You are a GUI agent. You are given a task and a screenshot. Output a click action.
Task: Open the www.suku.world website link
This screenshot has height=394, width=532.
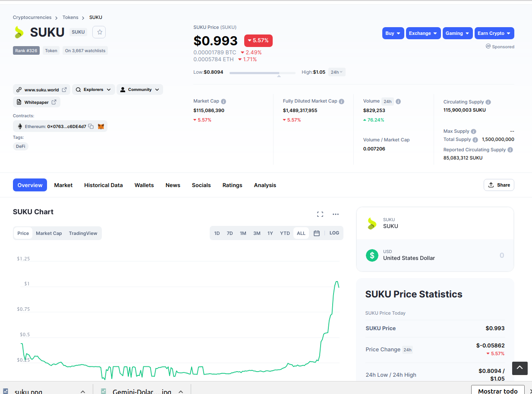(42, 90)
